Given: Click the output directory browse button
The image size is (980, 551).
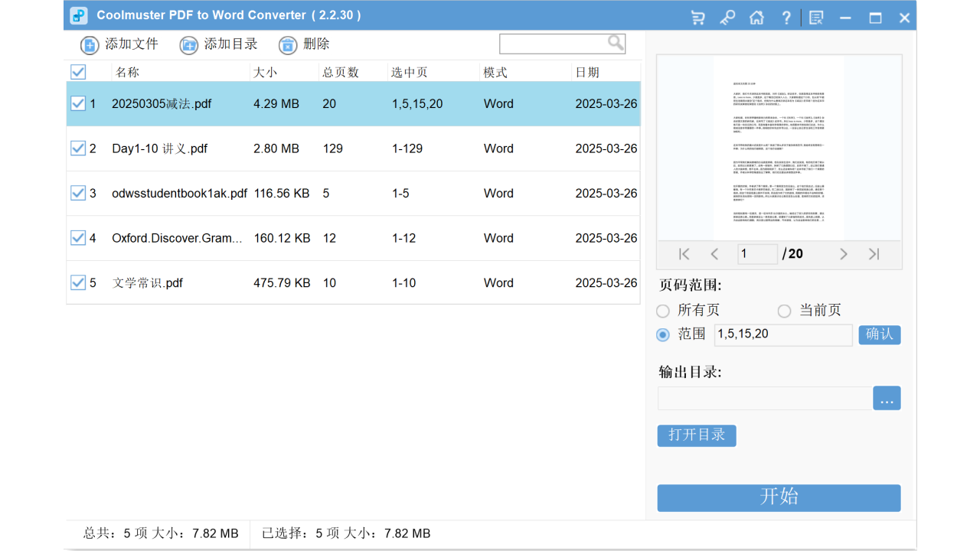Looking at the screenshot, I should point(887,398).
